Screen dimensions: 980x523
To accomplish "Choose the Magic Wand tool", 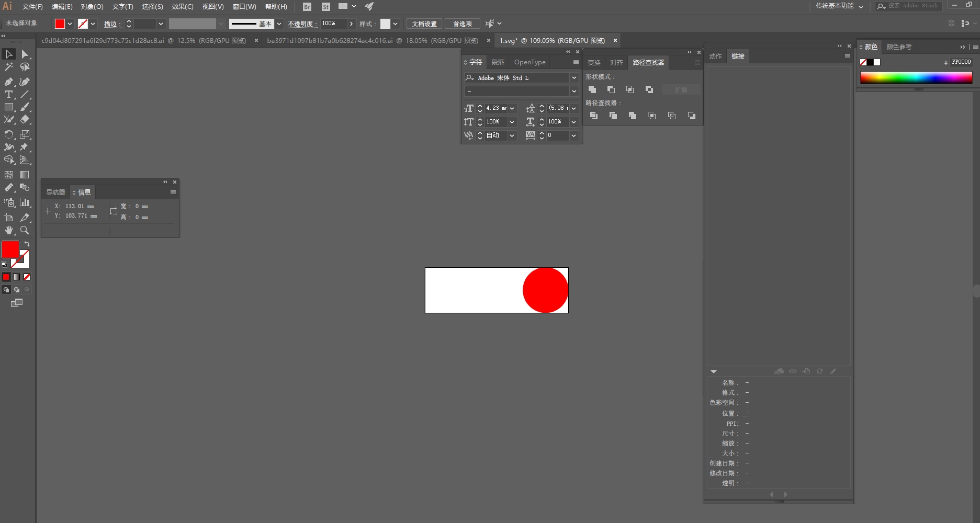I will click(x=9, y=67).
